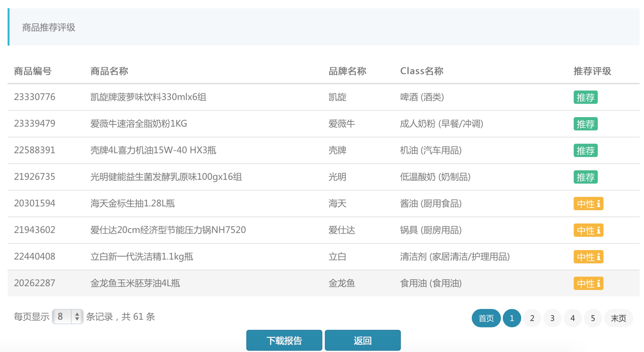This screenshot has width=644, height=352.
Task: Click class cell 成人奶粉 (早餐/冲调)
Action: [x=442, y=123]
